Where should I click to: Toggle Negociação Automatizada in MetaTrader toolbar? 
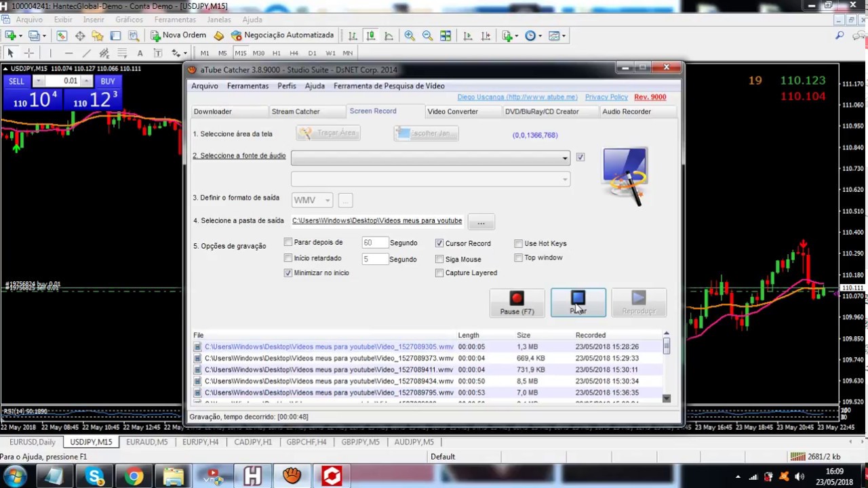click(282, 35)
